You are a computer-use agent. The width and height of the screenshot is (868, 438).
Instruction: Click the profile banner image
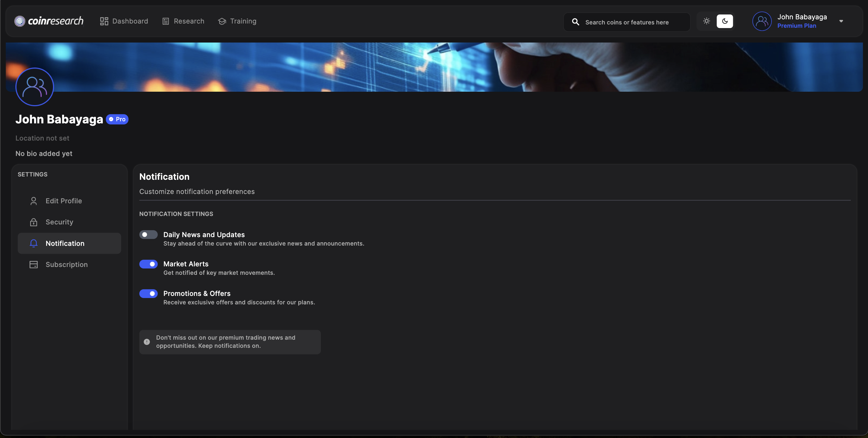click(434, 67)
